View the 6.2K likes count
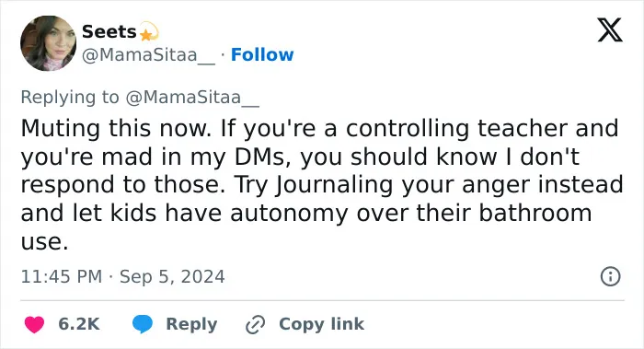Viewport: 644px width, 349px height. (79, 324)
